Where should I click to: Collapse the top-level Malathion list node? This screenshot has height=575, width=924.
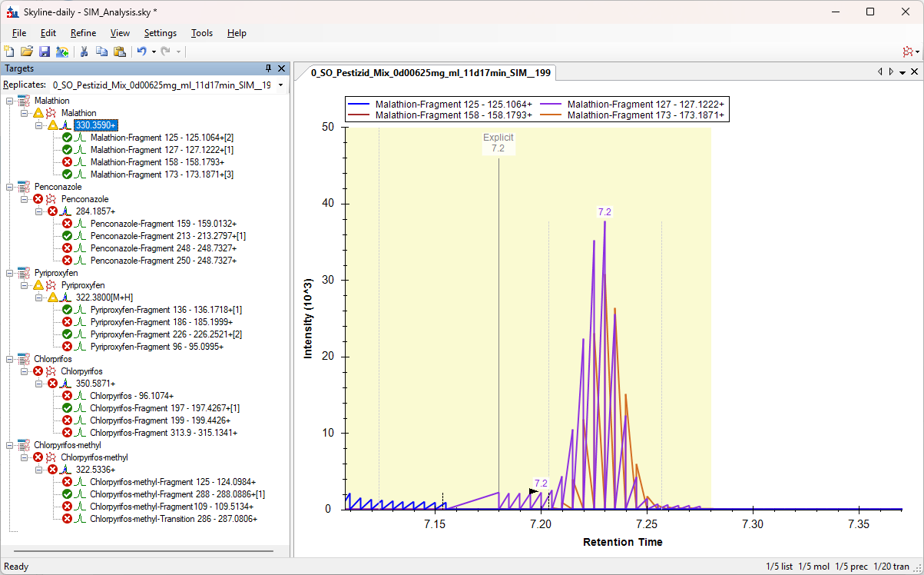(10, 101)
